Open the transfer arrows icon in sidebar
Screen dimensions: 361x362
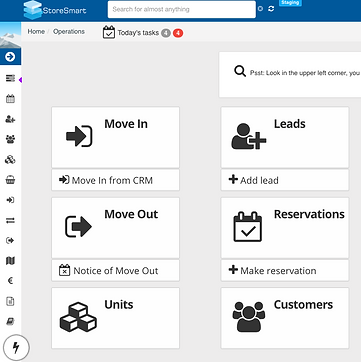10,220
